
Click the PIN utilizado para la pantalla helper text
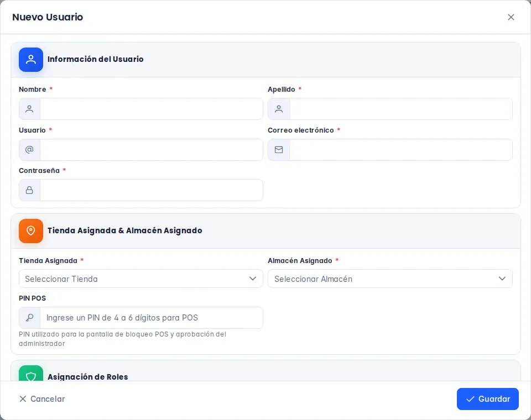tap(123, 339)
